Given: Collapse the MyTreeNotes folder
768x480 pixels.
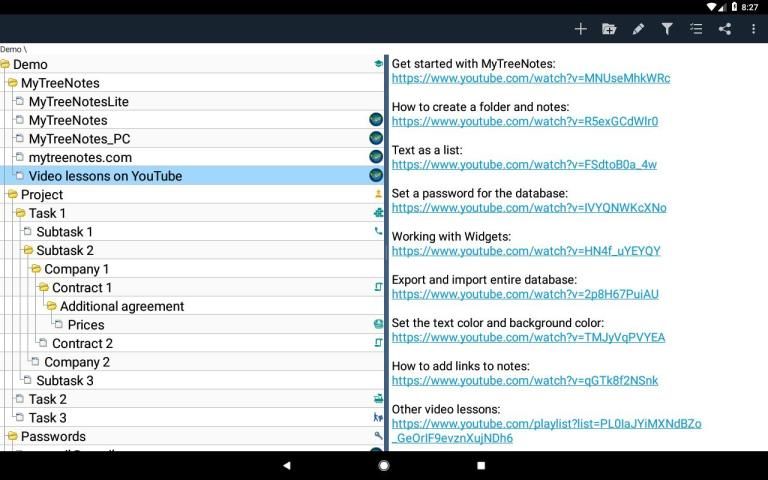Looking at the screenshot, I should point(13,83).
